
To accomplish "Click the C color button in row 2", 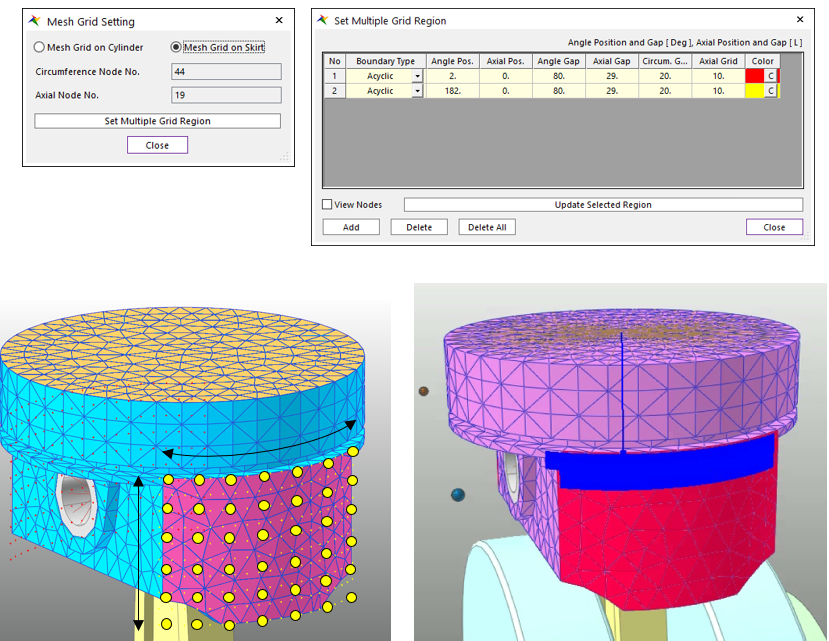I will click(x=770, y=91).
